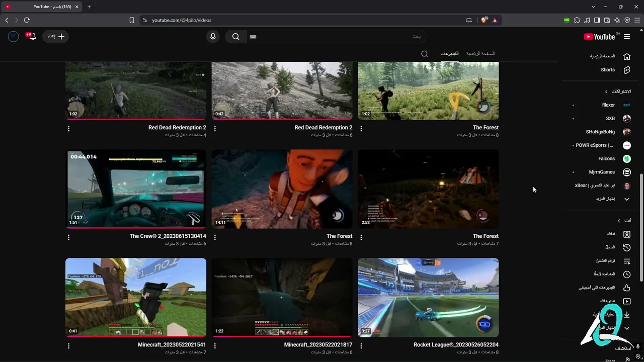644x362 pixels.
Task: Play the 14:11 The Forest video thumbnail
Action: [282, 189]
